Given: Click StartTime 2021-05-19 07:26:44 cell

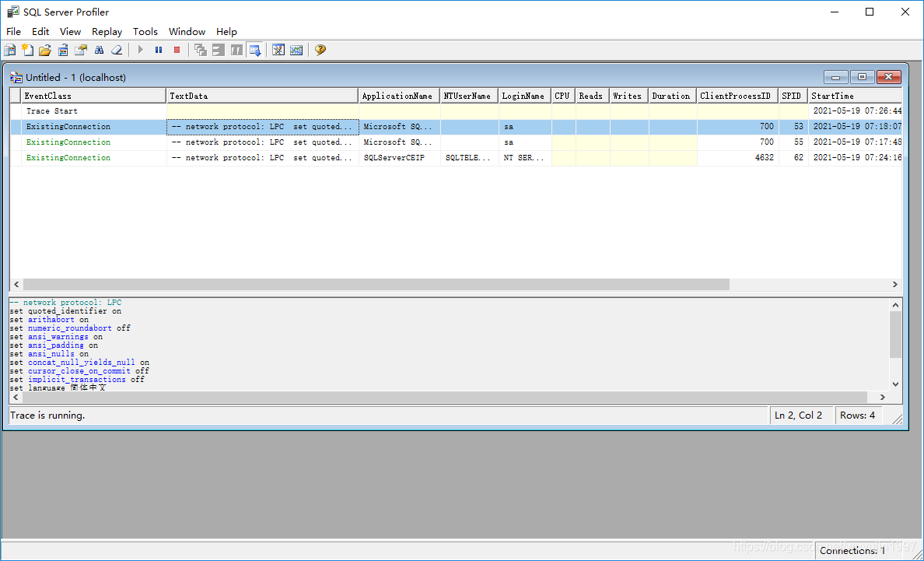Looking at the screenshot, I should (855, 110).
